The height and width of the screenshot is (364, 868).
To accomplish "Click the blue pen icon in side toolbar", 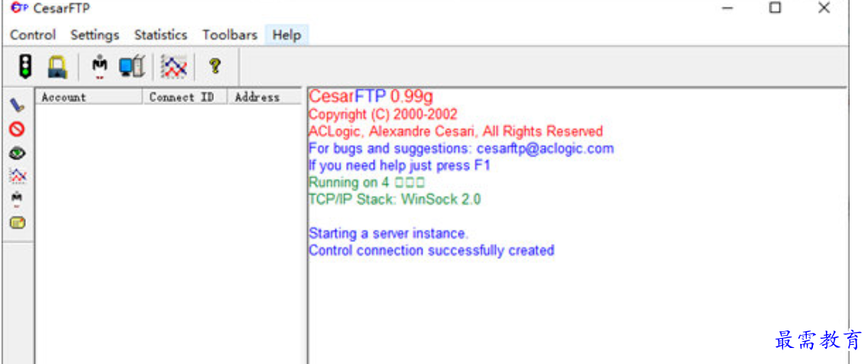I will pyautogui.click(x=18, y=104).
